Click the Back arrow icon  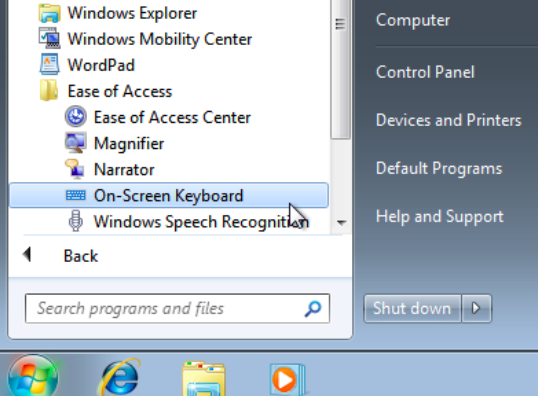point(27,255)
